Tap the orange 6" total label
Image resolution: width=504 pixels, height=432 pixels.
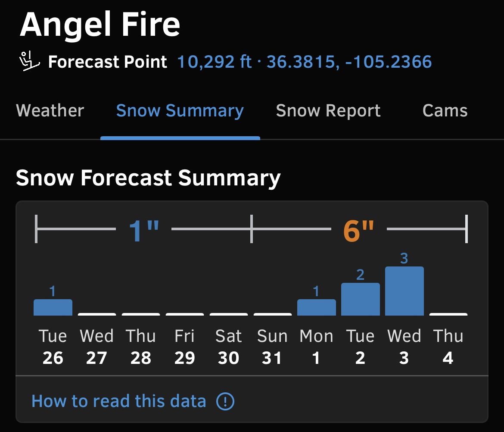(x=359, y=231)
